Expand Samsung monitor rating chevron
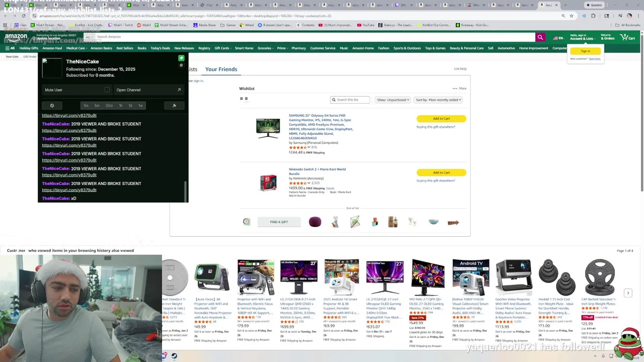 point(308,147)
